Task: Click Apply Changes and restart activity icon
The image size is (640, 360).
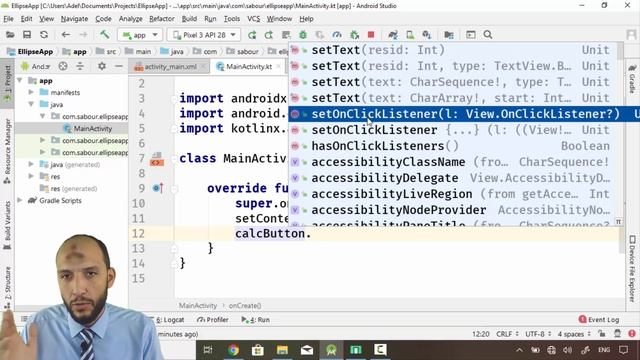Action: coord(269,35)
